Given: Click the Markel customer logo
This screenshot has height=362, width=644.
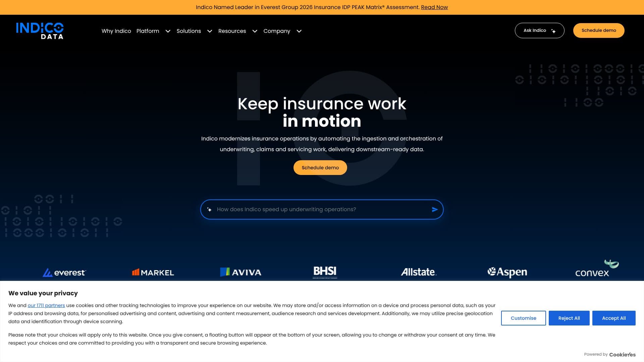Looking at the screenshot, I should pos(153,273).
